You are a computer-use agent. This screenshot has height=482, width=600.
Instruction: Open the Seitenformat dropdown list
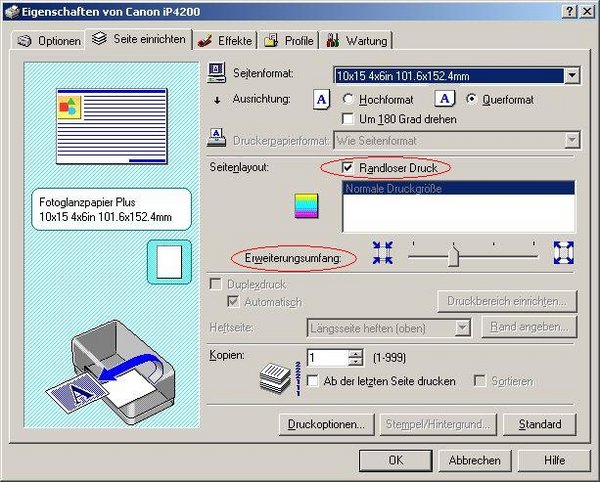point(571,75)
